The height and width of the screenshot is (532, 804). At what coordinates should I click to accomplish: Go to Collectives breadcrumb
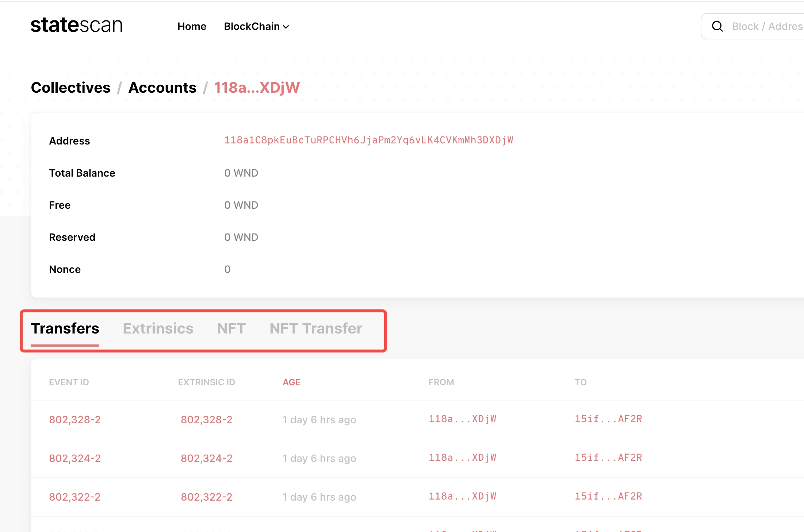pos(70,88)
